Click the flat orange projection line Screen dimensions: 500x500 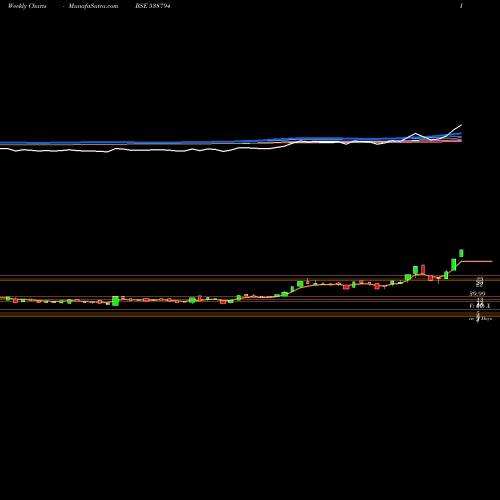click(477, 261)
